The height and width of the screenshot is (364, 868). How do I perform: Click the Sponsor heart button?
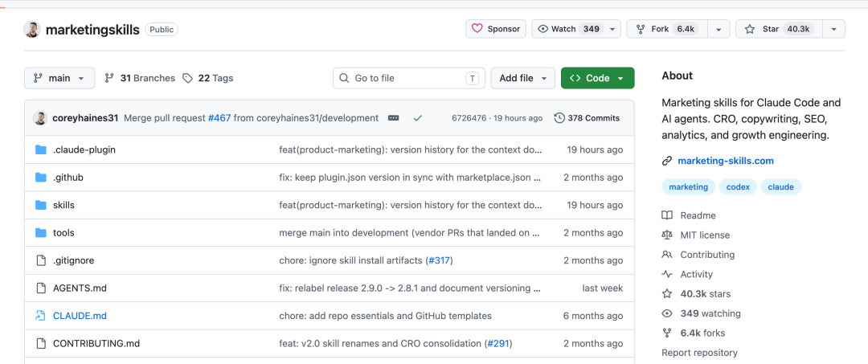(495, 29)
